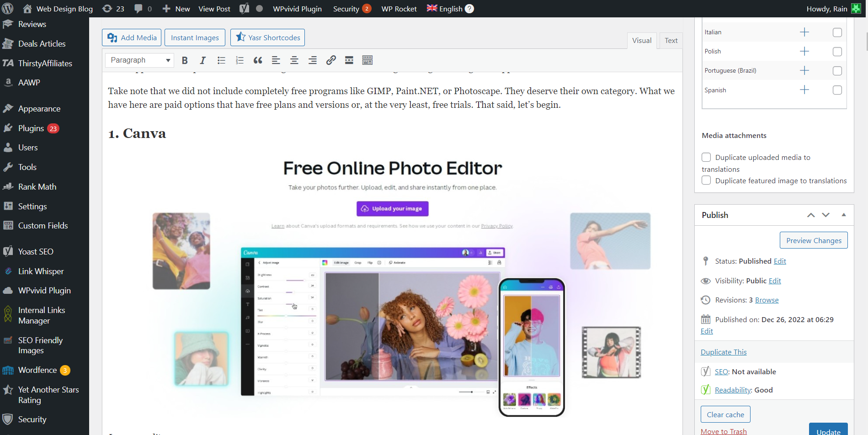The height and width of the screenshot is (435, 868).
Task: Insert a numbered list
Action: (x=240, y=60)
